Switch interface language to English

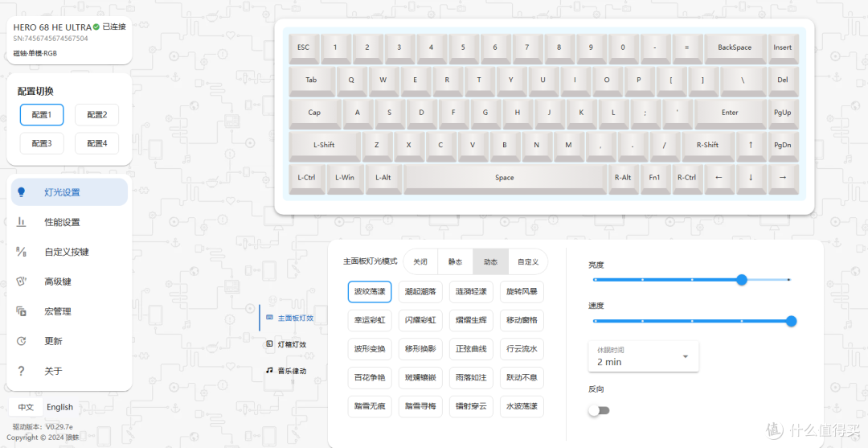pos(59,407)
